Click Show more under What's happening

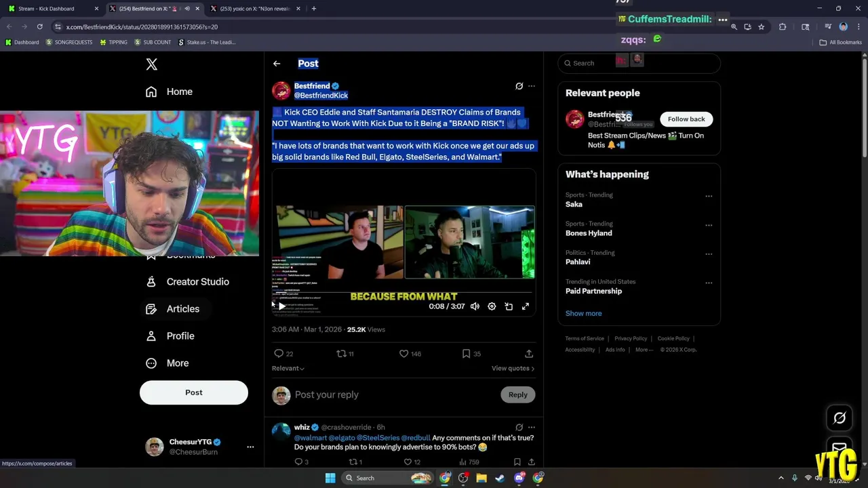[x=583, y=313]
